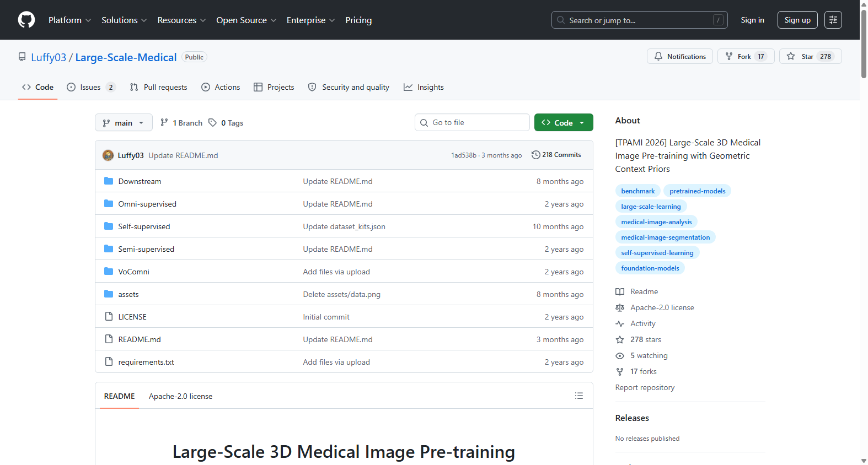Open the Luffy03 owner profile link
868x465 pixels.
pos(49,57)
